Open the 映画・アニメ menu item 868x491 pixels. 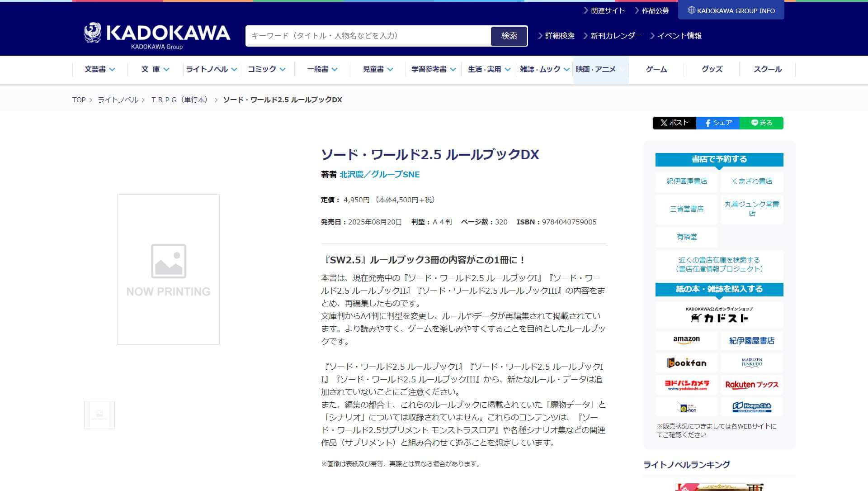coord(600,69)
